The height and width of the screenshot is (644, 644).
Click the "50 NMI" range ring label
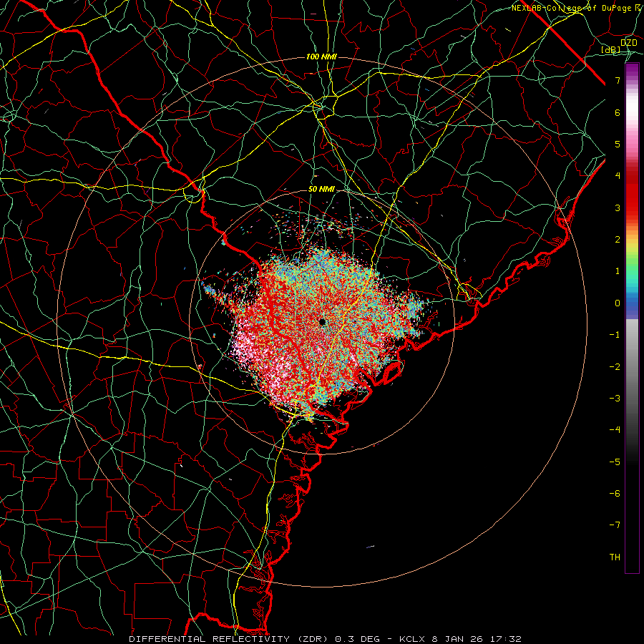point(321,190)
